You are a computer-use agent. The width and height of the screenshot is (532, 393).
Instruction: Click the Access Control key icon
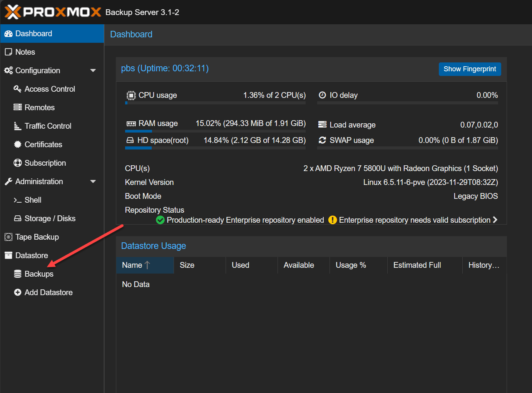point(18,89)
